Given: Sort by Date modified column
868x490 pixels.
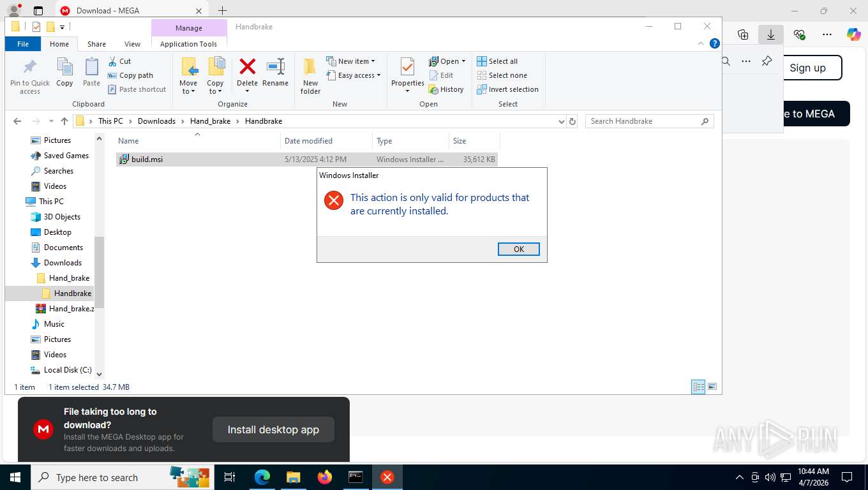Looking at the screenshot, I should point(326,141).
